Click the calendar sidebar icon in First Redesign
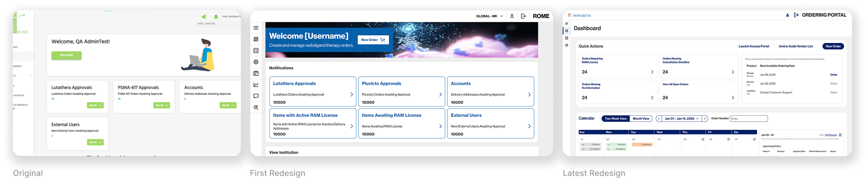 (x=256, y=73)
